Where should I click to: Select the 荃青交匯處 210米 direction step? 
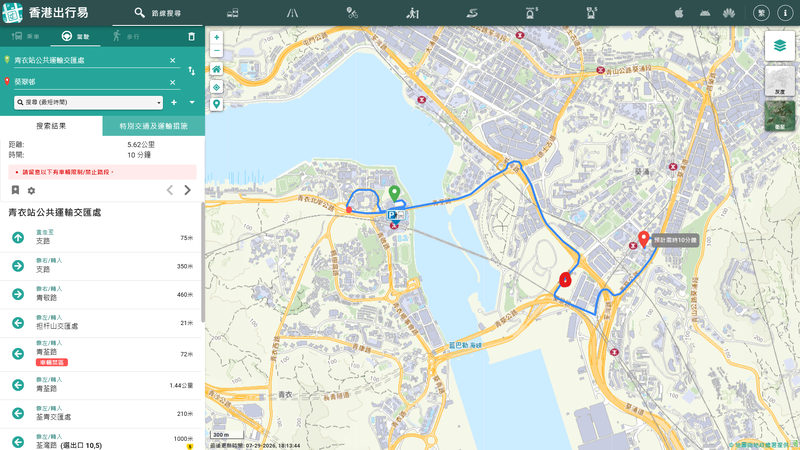tap(101, 414)
